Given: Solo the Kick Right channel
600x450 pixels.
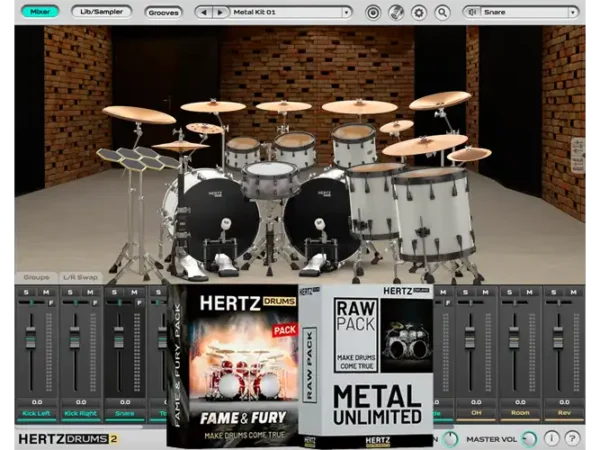Looking at the screenshot, I should click(x=70, y=292).
